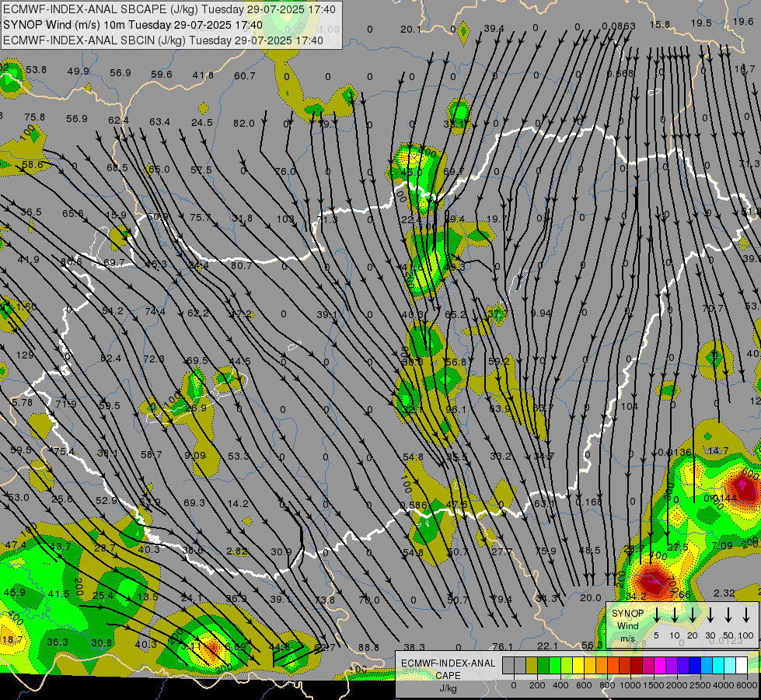Click the map value 0.586
The image size is (761, 700).
click(x=415, y=506)
